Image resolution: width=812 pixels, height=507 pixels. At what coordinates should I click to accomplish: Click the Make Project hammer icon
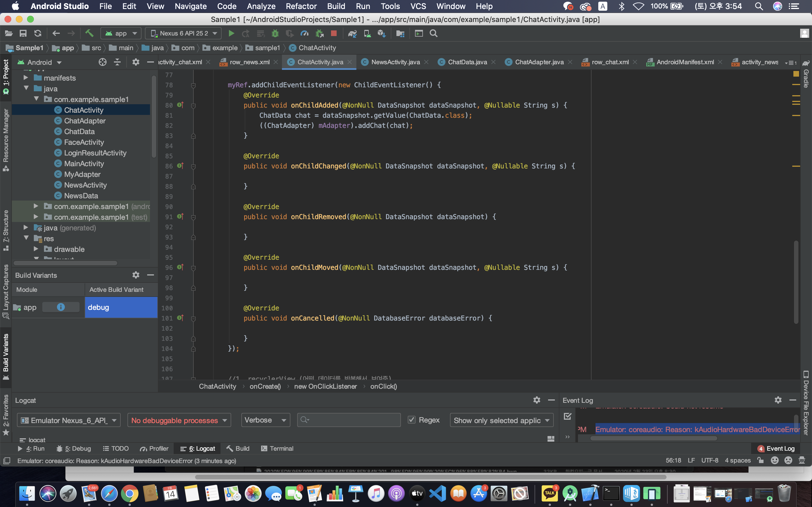click(x=89, y=34)
